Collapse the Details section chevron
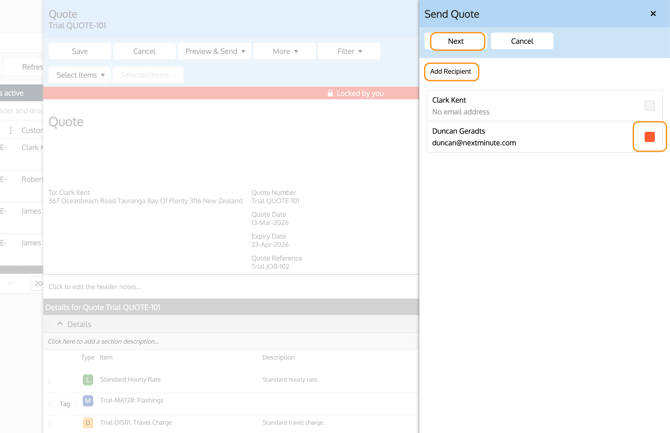Image resolution: width=670 pixels, height=433 pixels. pos(60,324)
